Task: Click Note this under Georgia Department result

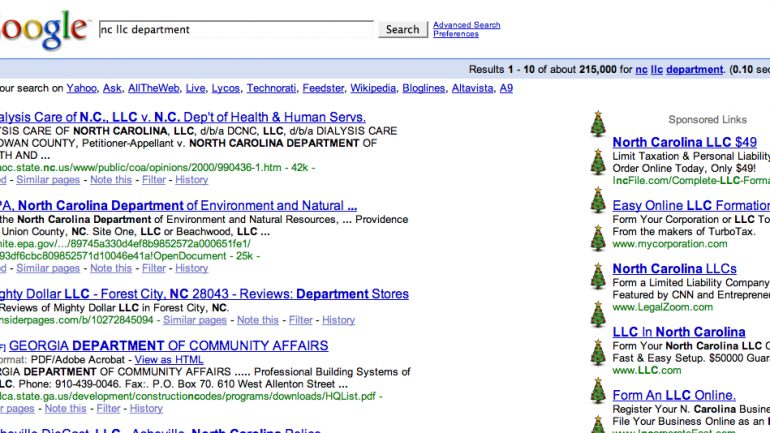Action: coord(65,408)
